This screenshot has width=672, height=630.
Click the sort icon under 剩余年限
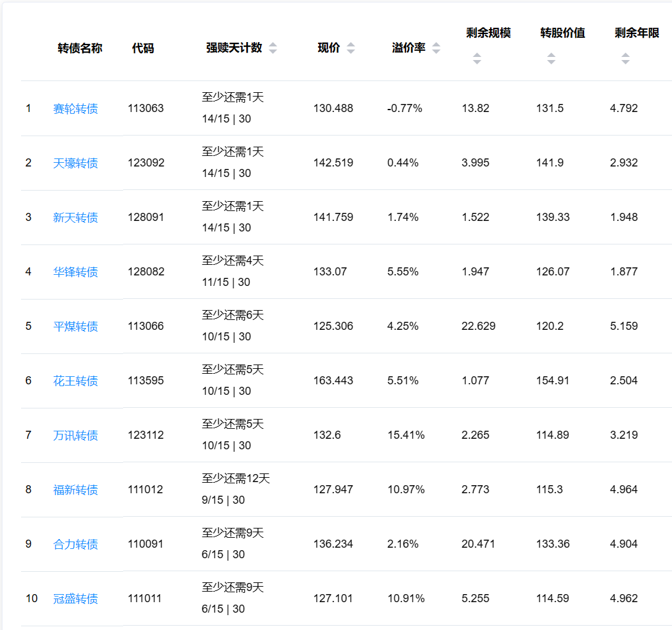tap(626, 59)
